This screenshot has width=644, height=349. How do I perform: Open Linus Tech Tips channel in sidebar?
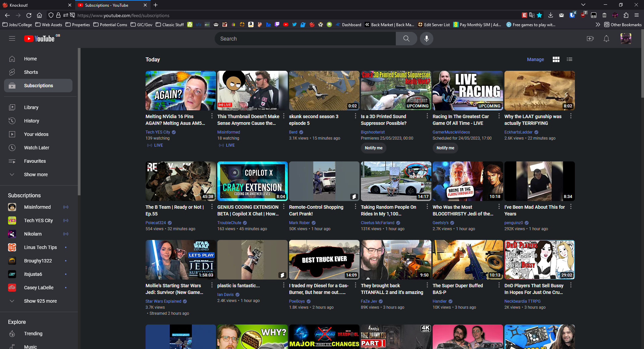[38, 247]
